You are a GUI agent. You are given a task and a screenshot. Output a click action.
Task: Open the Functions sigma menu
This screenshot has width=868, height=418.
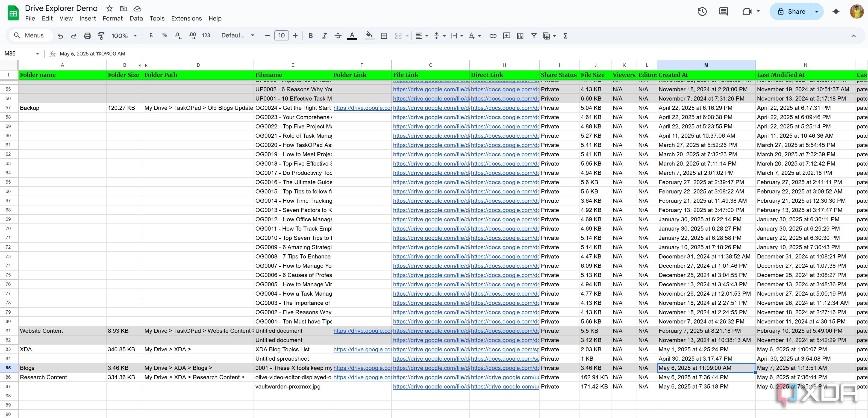[x=565, y=36]
